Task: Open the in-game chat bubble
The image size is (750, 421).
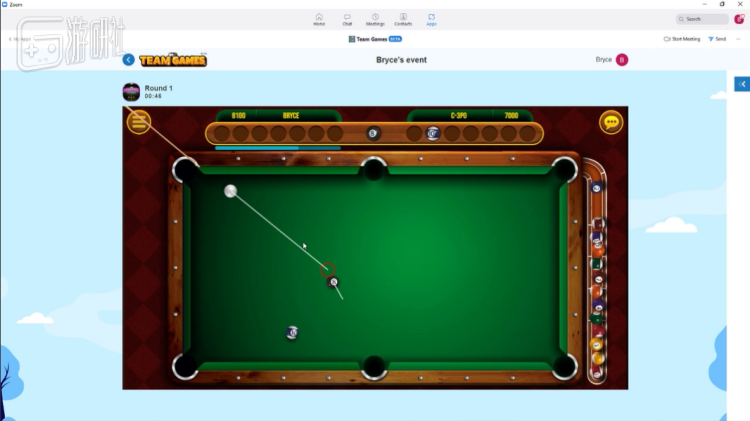Action: click(x=611, y=122)
